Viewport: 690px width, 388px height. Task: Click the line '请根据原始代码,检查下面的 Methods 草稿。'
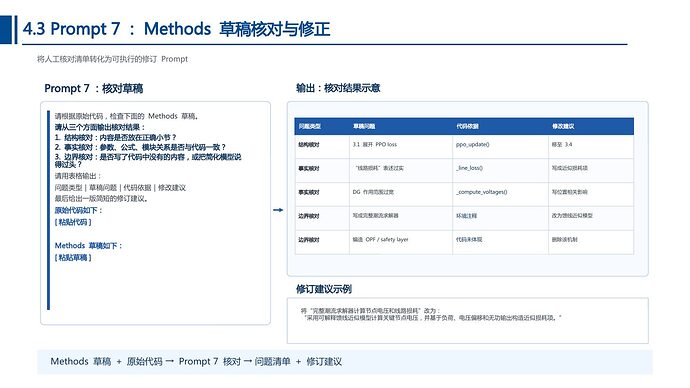tap(127, 116)
